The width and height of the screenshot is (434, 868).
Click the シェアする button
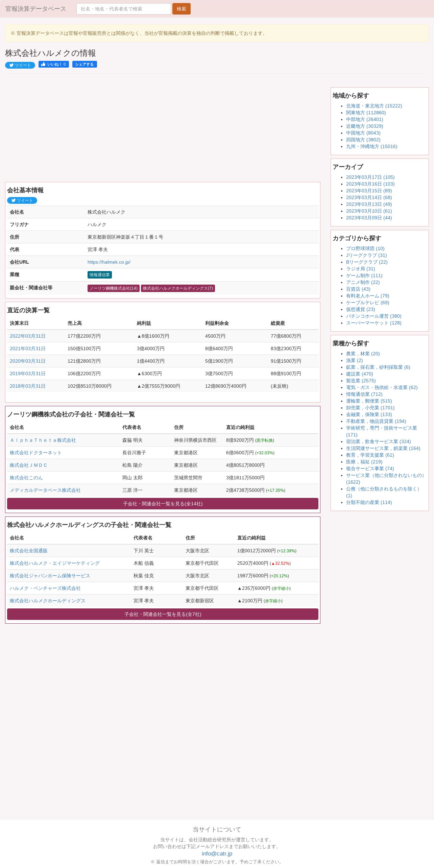point(85,64)
